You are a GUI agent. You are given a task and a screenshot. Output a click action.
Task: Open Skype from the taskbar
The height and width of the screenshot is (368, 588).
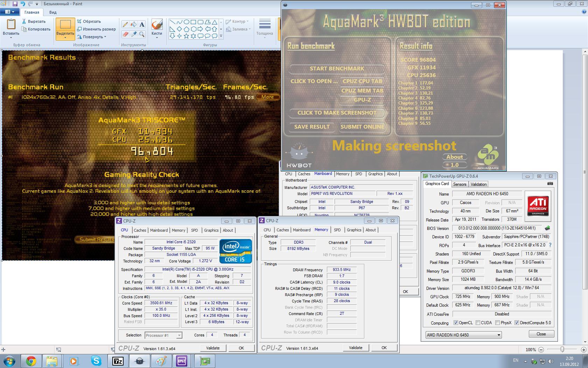(96, 361)
